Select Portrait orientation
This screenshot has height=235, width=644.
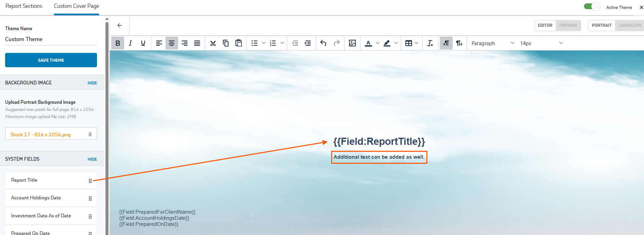602,25
